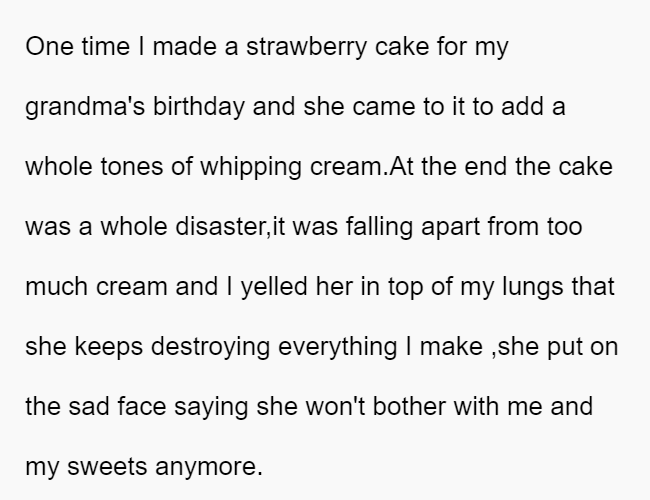The width and height of the screenshot is (650, 500).
Task: Click on "disaster,it" in the text
Action: [x=230, y=227]
